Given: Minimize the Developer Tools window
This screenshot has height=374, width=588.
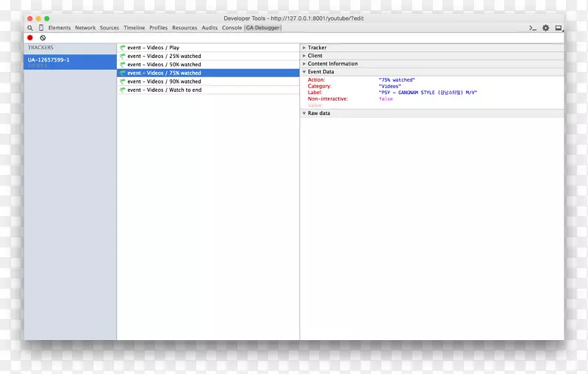Looking at the screenshot, I should [x=38, y=18].
